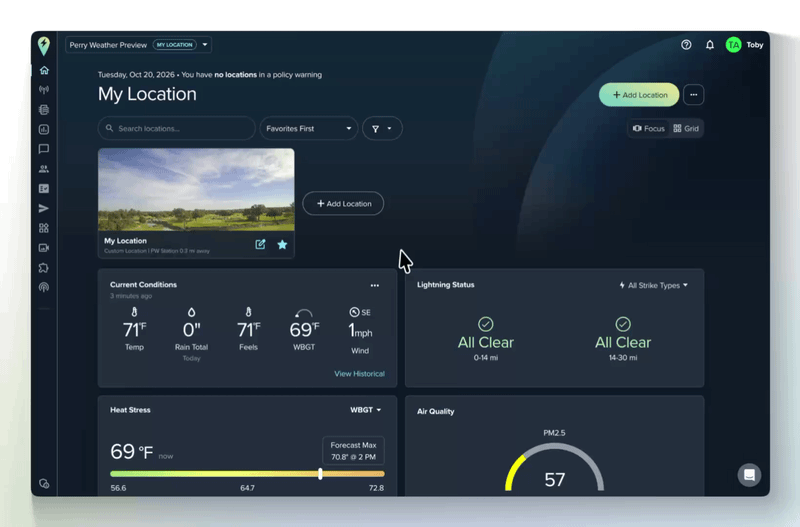Click the outlined Add Location button beside card
800x527 pixels.
[x=343, y=204]
